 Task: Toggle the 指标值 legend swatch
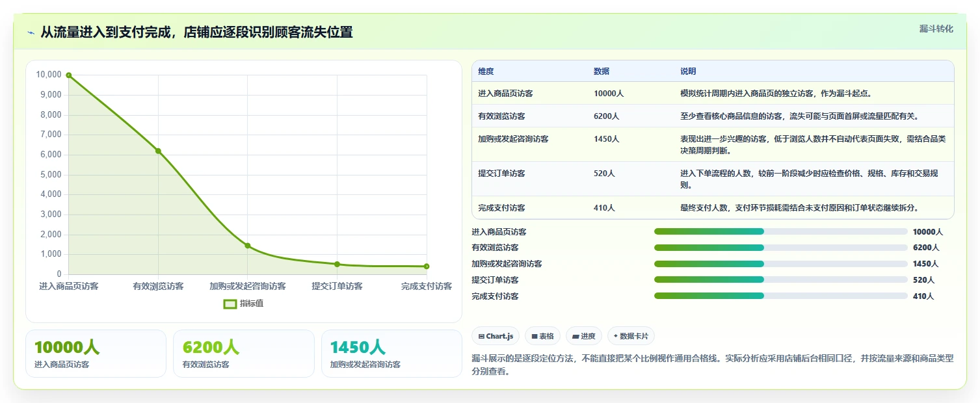click(x=230, y=304)
